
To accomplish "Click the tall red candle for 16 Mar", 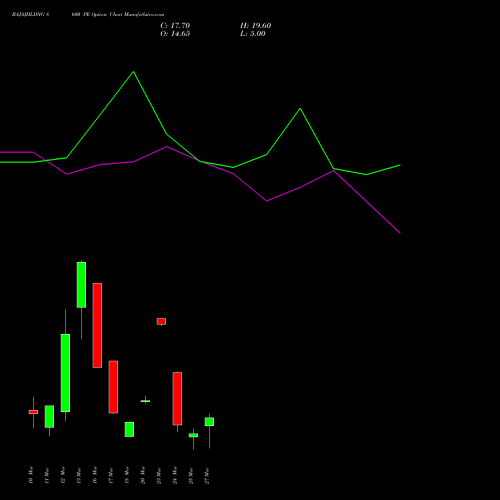I will click(97, 325).
